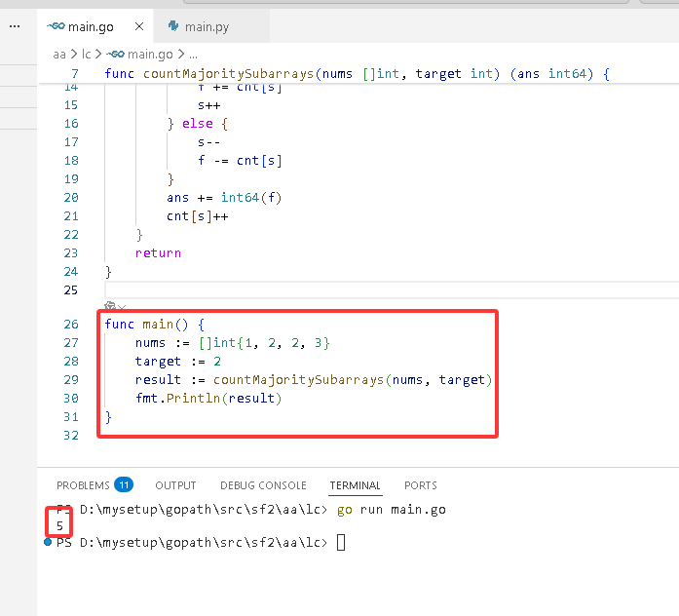Switch to the main.py editor tab
The width and height of the screenshot is (679, 616).
212,26
